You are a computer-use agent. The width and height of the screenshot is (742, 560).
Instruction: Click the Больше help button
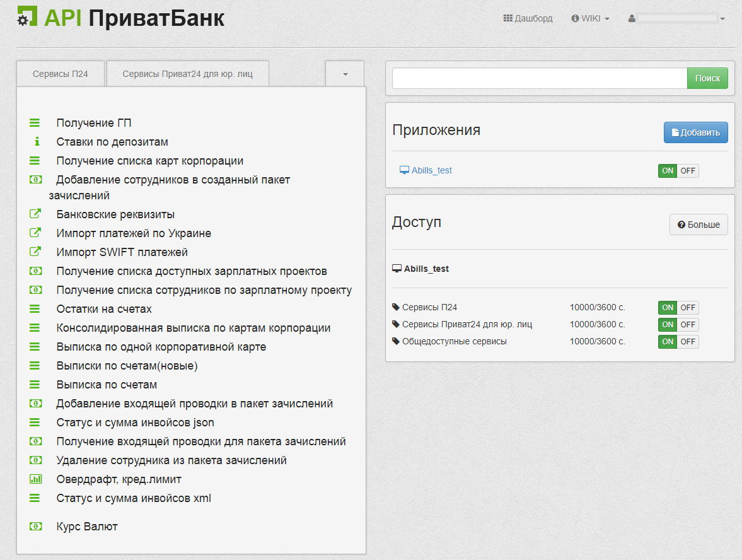(699, 225)
